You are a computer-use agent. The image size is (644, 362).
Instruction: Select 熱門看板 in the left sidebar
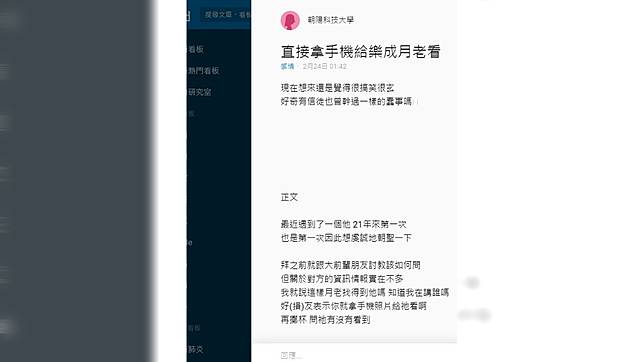pos(204,71)
